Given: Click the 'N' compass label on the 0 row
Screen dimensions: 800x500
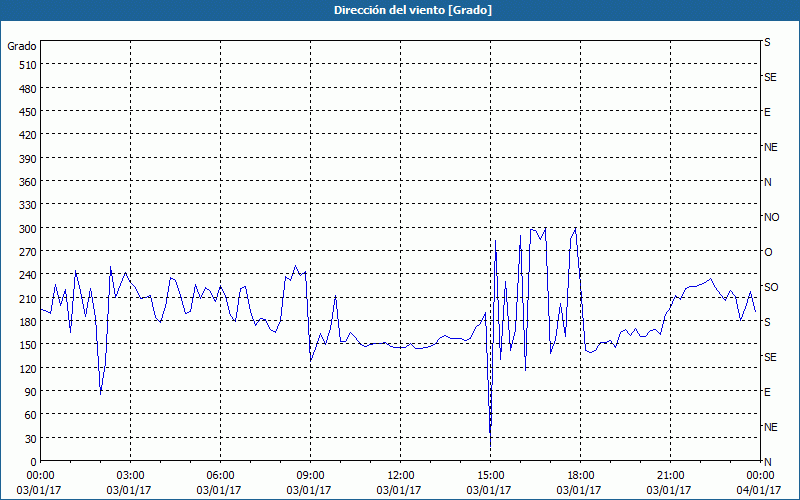Looking at the screenshot, I should (768, 462).
